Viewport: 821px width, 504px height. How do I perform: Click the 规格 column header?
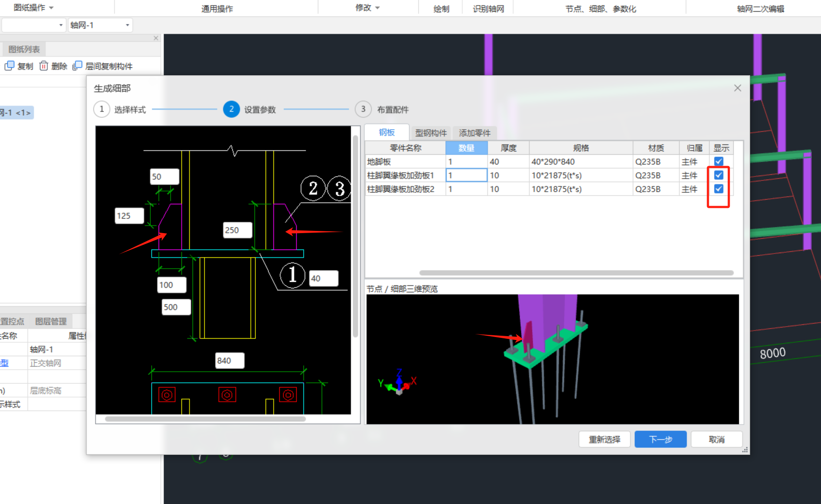[581, 148]
